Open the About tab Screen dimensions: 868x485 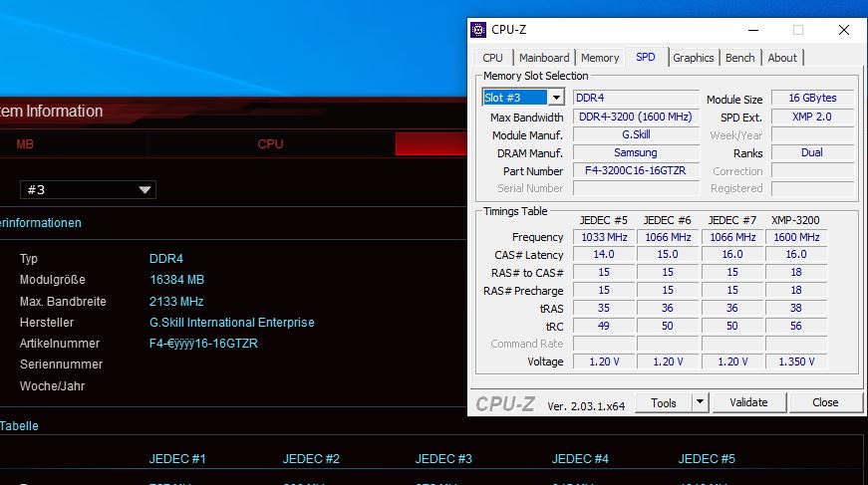click(x=782, y=58)
